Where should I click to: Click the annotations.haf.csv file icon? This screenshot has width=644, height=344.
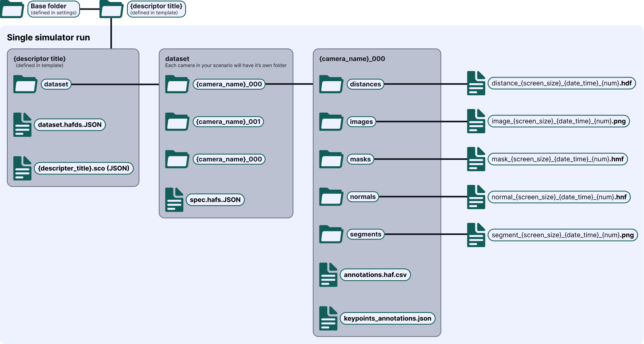point(328,275)
